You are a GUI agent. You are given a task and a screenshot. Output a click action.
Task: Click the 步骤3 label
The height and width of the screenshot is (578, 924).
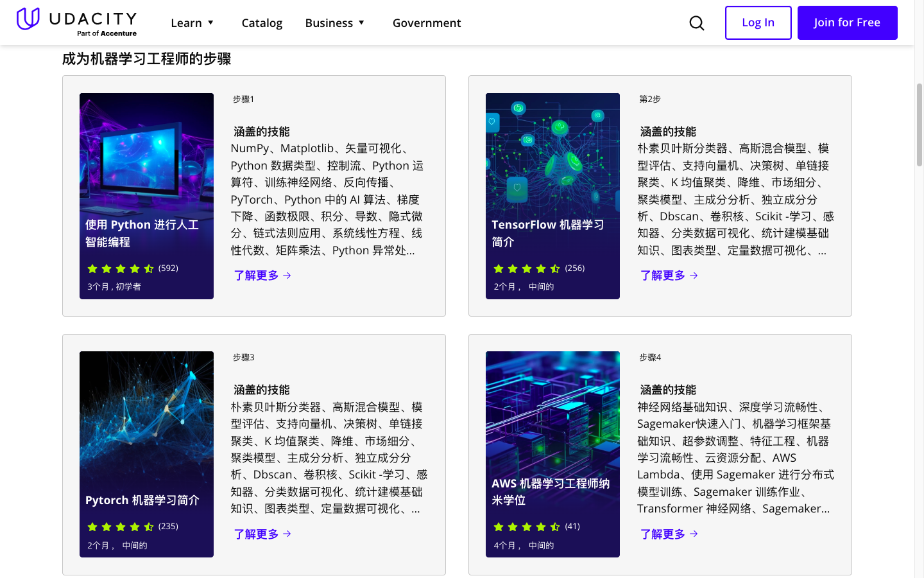pyautogui.click(x=244, y=357)
